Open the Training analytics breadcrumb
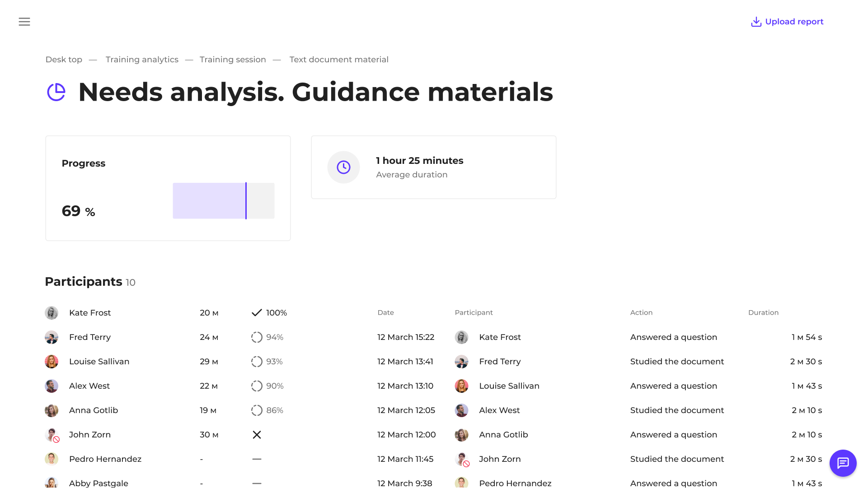 142,60
